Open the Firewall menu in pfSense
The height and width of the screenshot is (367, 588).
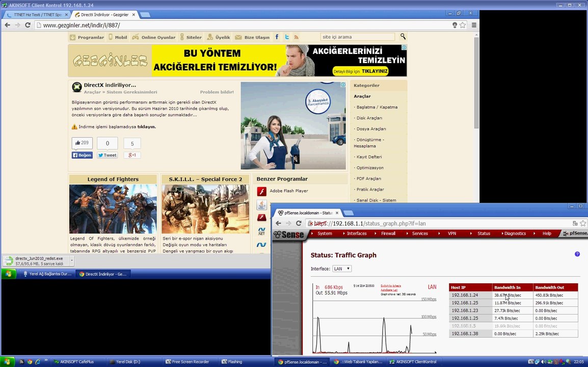click(388, 233)
